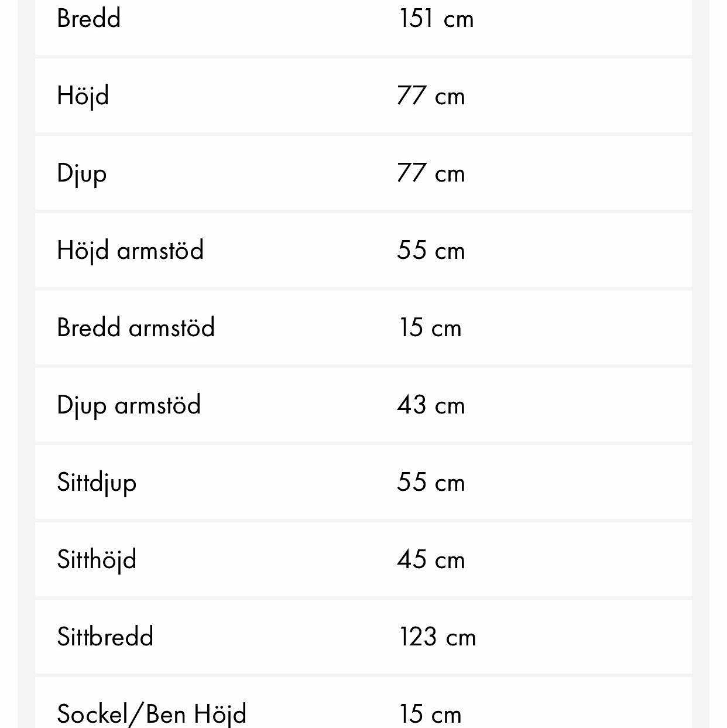The height and width of the screenshot is (728, 727).
Task: Click the 151 cm width value
Action: pos(436,18)
